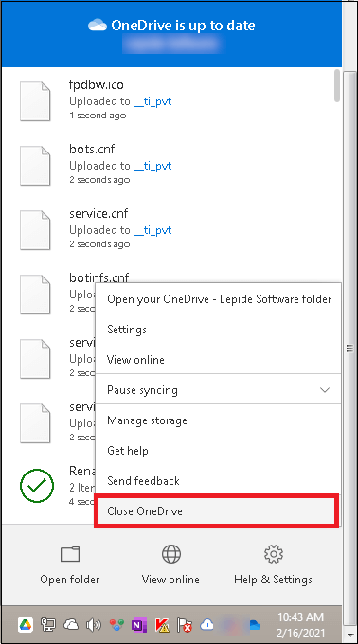
Task: Open the volume speaker tray icon
Action: point(93,625)
